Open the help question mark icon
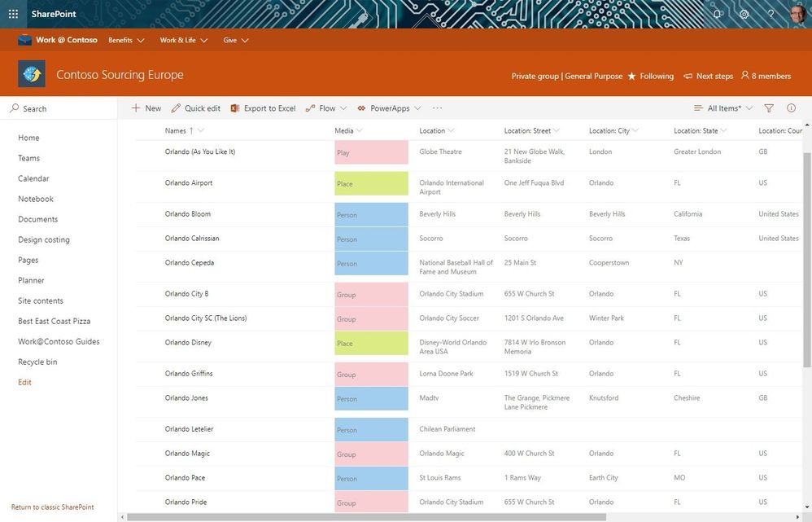This screenshot has width=812, height=522. point(771,14)
